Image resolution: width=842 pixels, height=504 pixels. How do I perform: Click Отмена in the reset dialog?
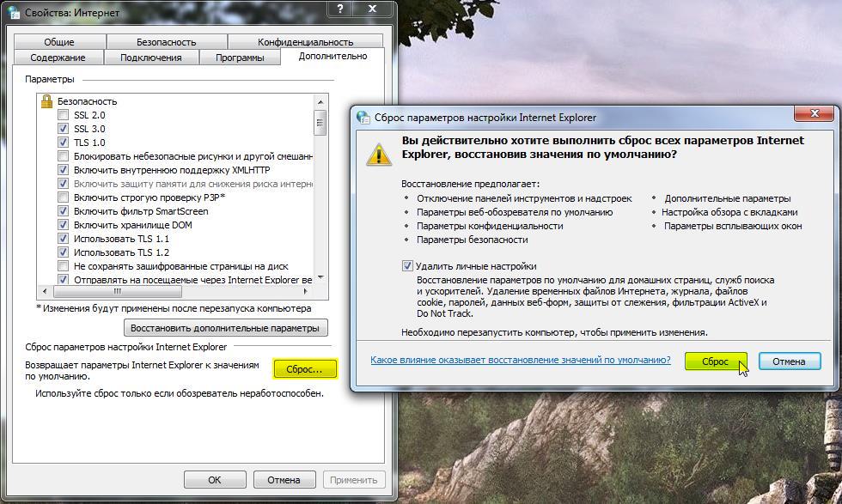tap(789, 361)
